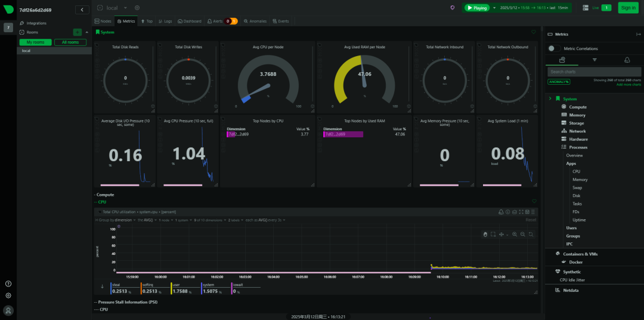Viewport: 644px width, 320px height.
Task: Select Docker in the metrics tree
Action: (x=575, y=262)
